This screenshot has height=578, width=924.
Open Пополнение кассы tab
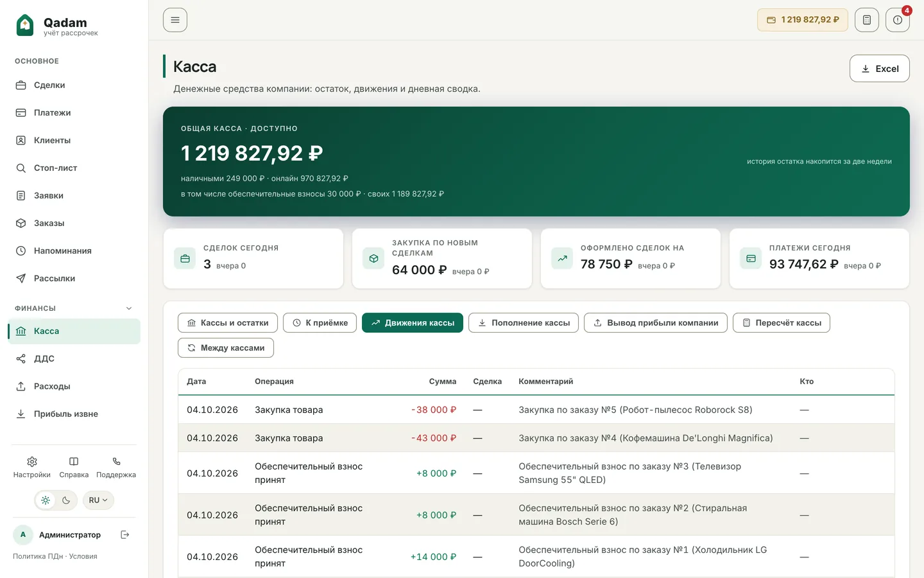point(524,323)
